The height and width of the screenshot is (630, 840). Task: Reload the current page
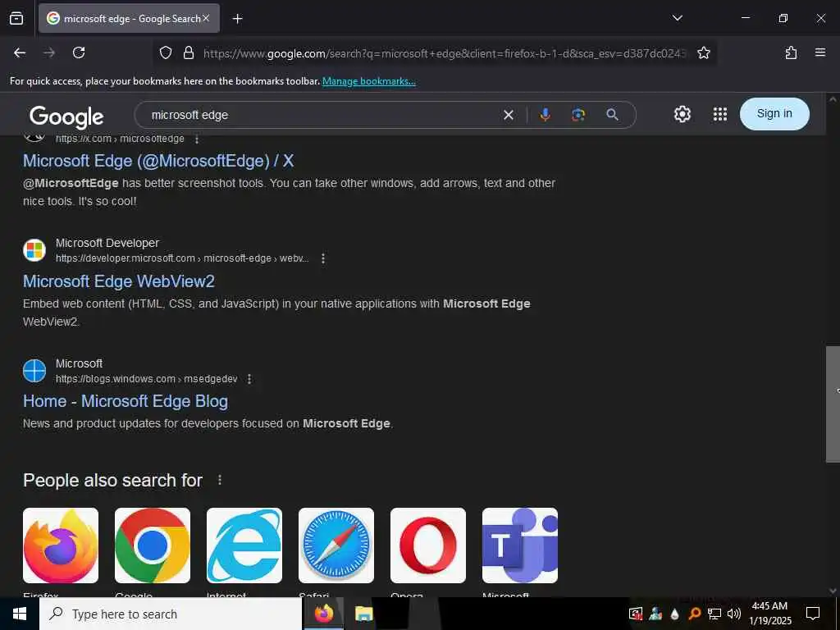79,52
